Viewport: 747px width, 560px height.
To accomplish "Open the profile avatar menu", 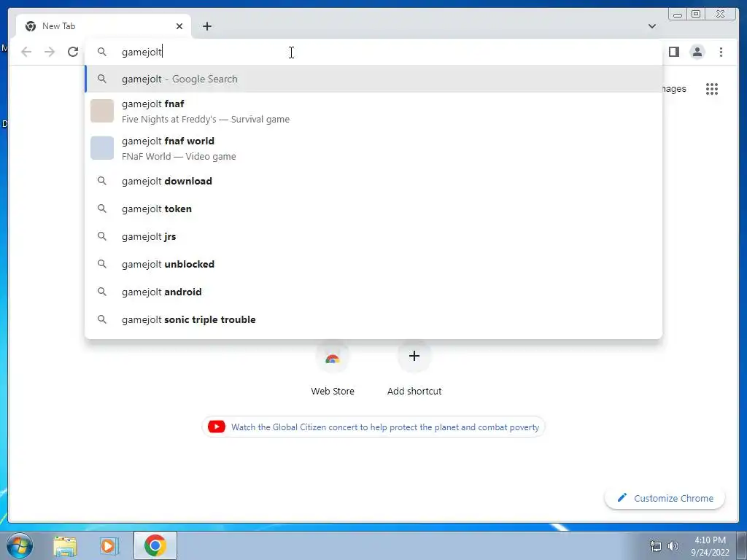I will (697, 52).
